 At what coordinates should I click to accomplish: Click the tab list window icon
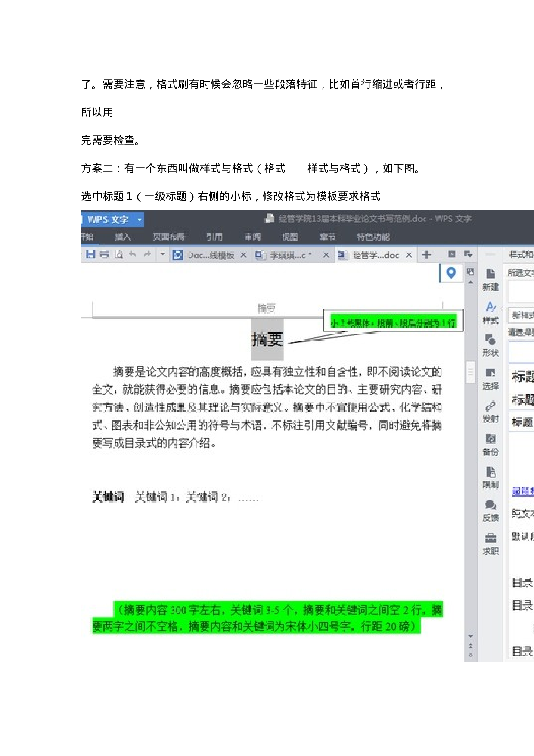click(452, 254)
